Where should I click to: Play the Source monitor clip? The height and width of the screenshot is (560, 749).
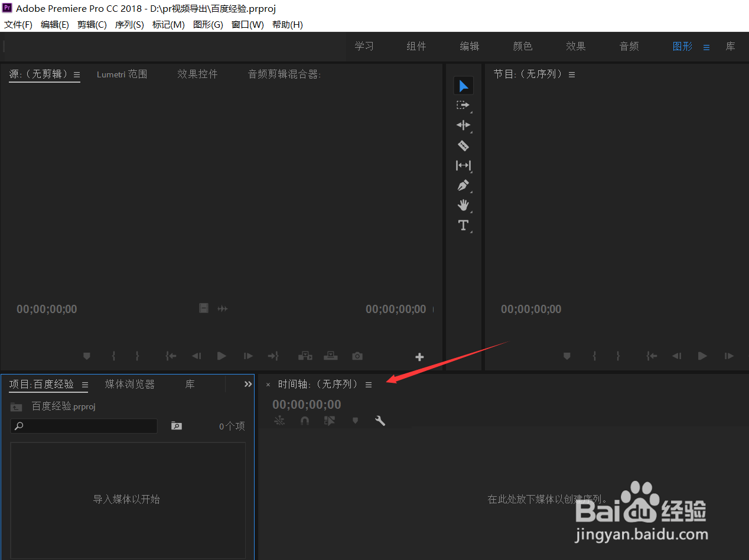pyautogui.click(x=222, y=356)
